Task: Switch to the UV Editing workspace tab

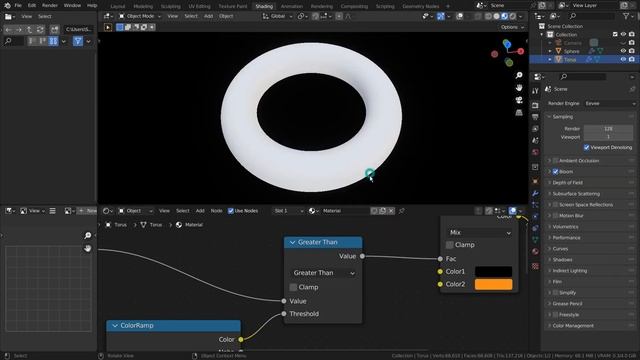Action: point(200,6)
